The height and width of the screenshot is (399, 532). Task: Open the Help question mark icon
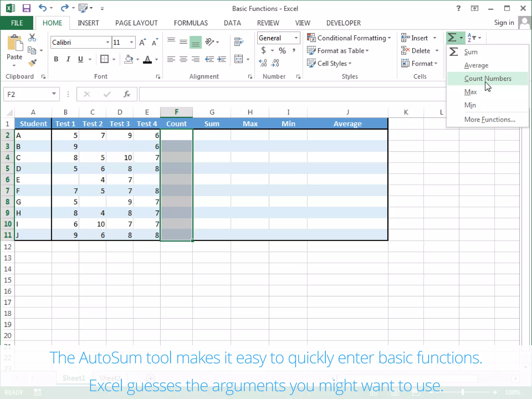point(458,8)
